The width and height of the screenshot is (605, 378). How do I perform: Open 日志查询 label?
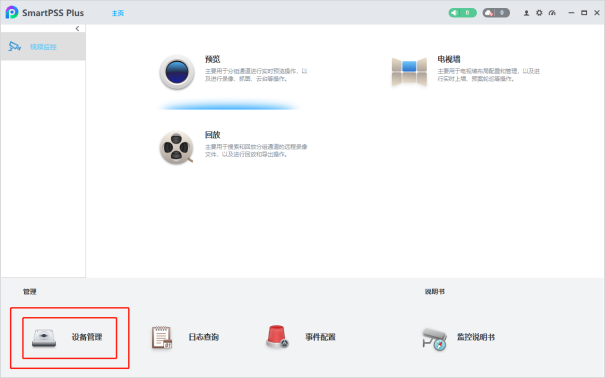(203, 337)
